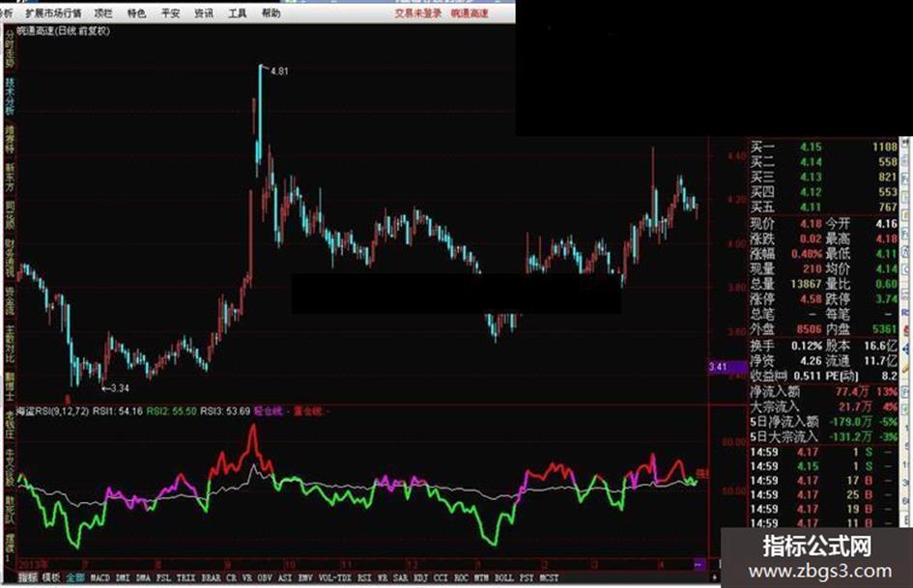
Task: Click the chart title 皖通高速(日线 前复权)
Action: tap(63, 31)
